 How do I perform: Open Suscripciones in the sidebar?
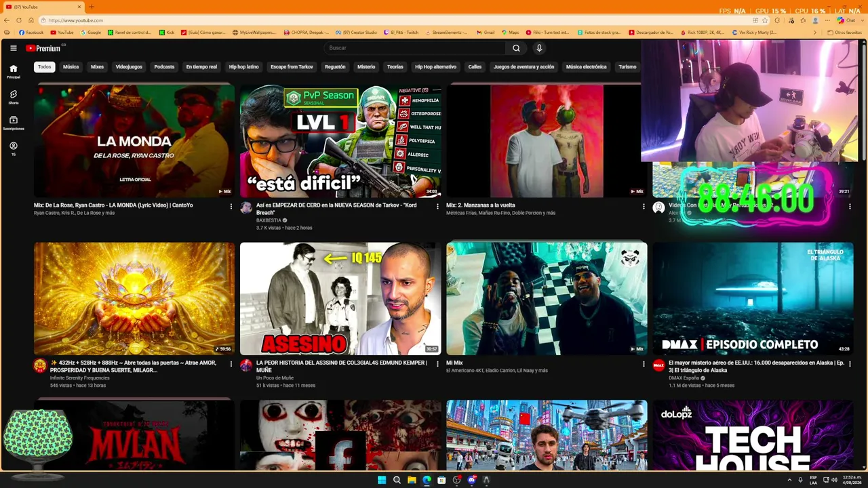pos(13,123)
